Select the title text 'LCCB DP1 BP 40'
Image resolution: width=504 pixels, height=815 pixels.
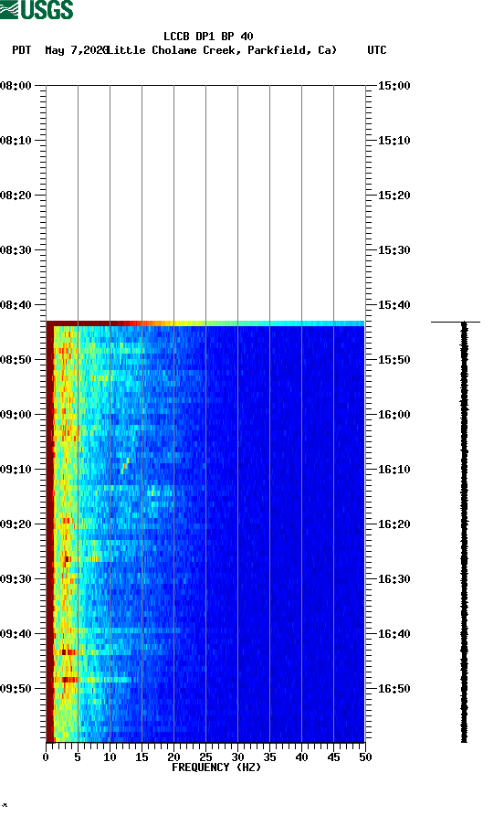[208, 37]
